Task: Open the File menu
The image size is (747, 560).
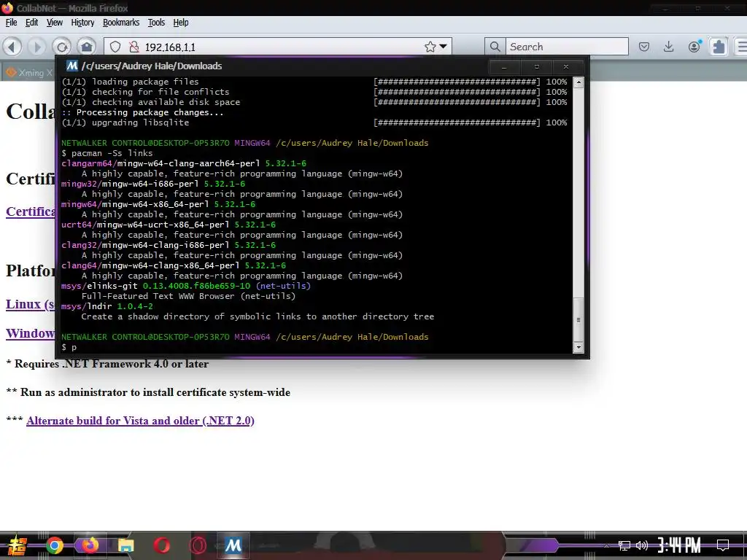Action: point(12,23)
